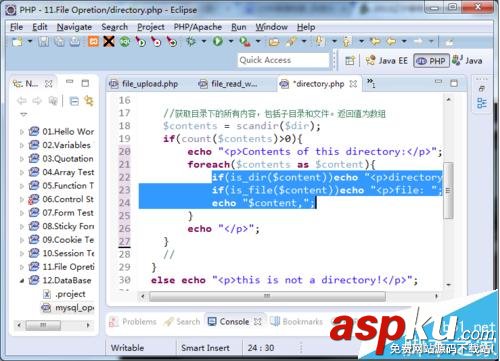Expand the 11.File Opreti project

[x=22, y=267]
